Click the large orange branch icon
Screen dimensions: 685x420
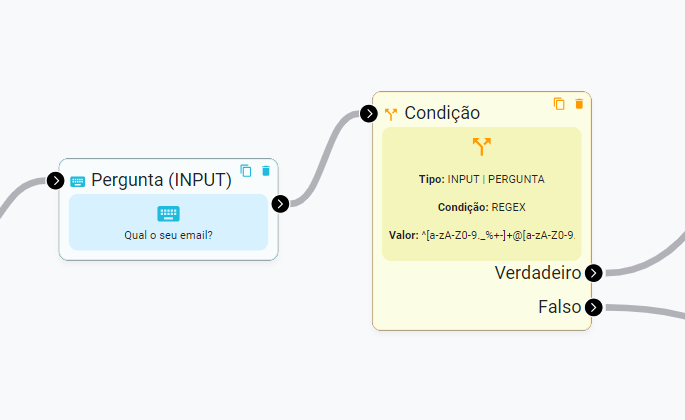pyautogui.click(x=482, y=147)
